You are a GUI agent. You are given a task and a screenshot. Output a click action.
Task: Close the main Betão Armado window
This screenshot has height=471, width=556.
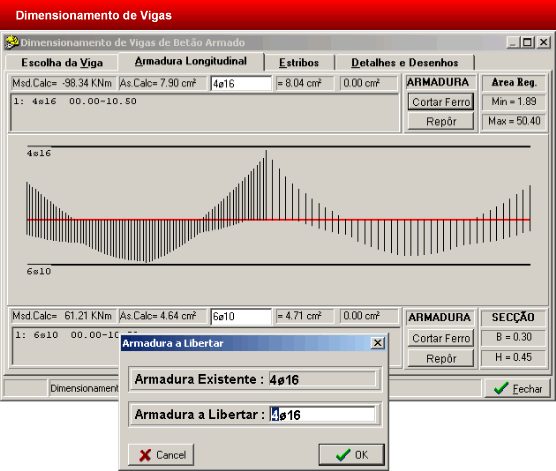tap(543, 43)
